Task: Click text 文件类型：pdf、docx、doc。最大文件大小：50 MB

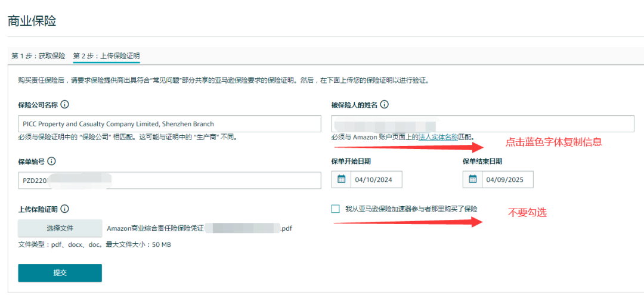Action: [x=95, y=245]
